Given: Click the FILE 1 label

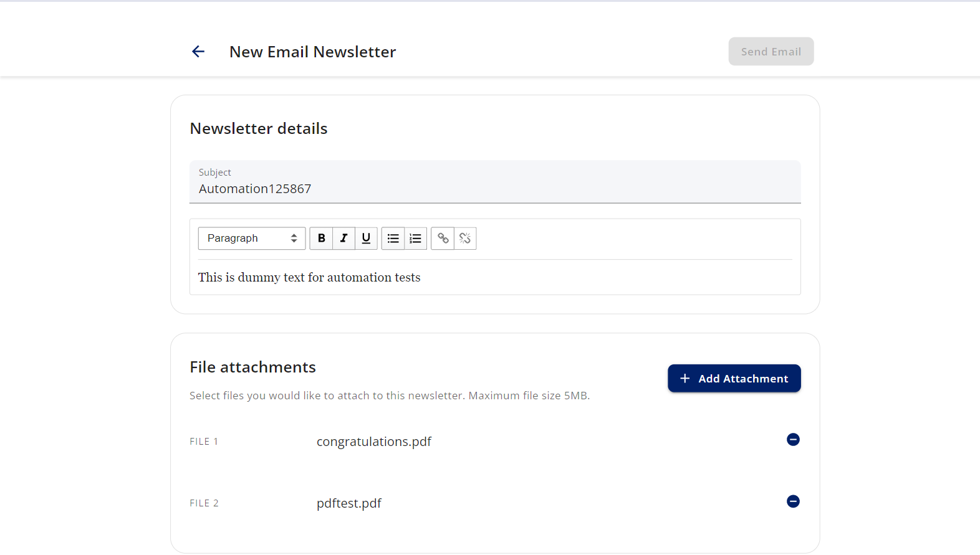Looking at the screenshot, I should (204, 442).
